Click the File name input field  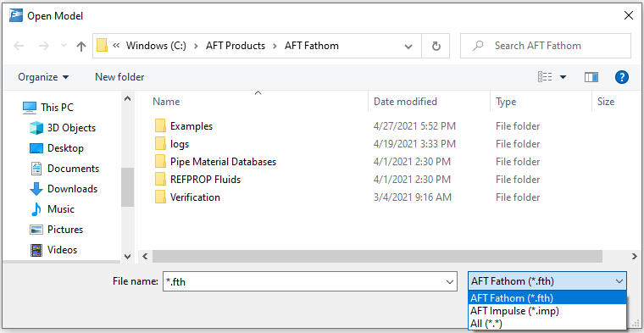coord(303,281)
